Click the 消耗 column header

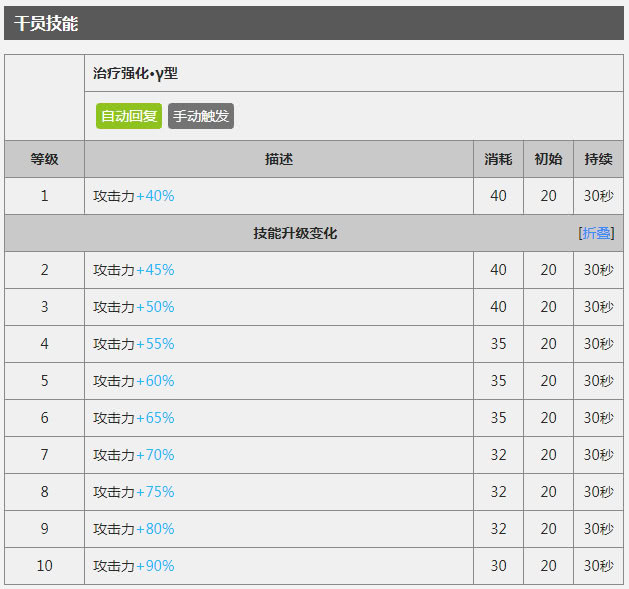point(498,159)
